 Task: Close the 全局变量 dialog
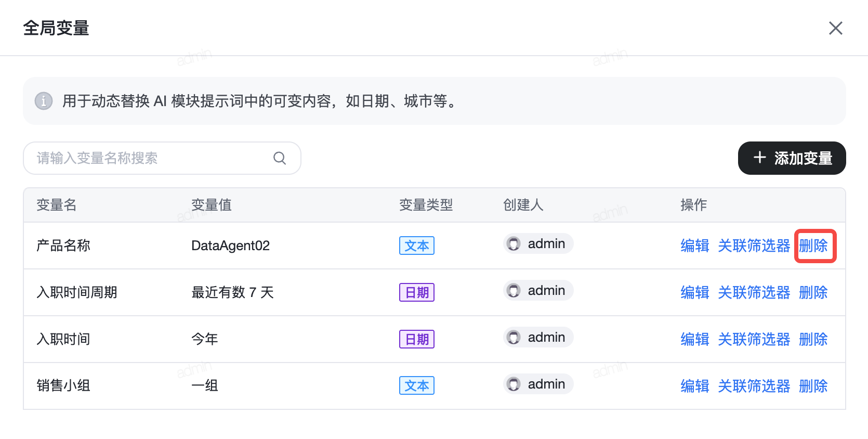(x=835, y=28)
